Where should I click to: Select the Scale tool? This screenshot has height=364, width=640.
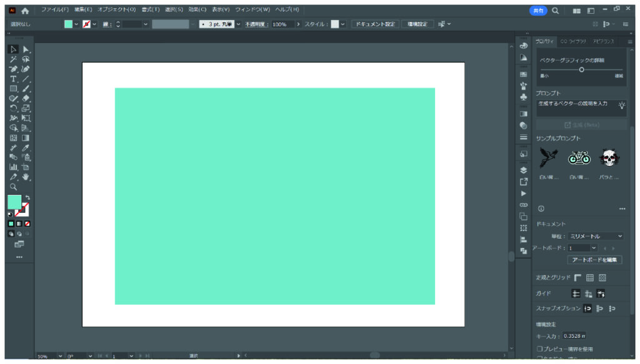click(x=26, y=109)
